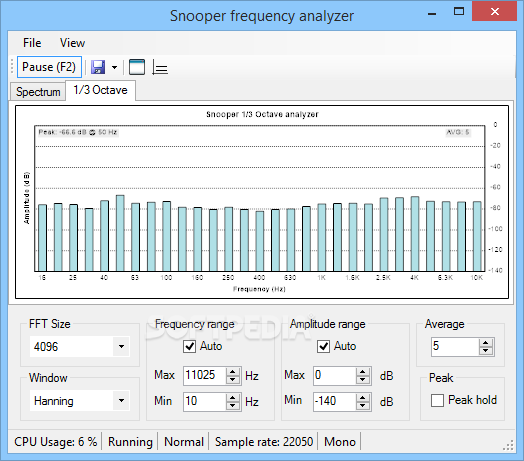The height and width of the screenshot is (461, 524).
Task: Click the Average value field
Action: tap(455, 346)
